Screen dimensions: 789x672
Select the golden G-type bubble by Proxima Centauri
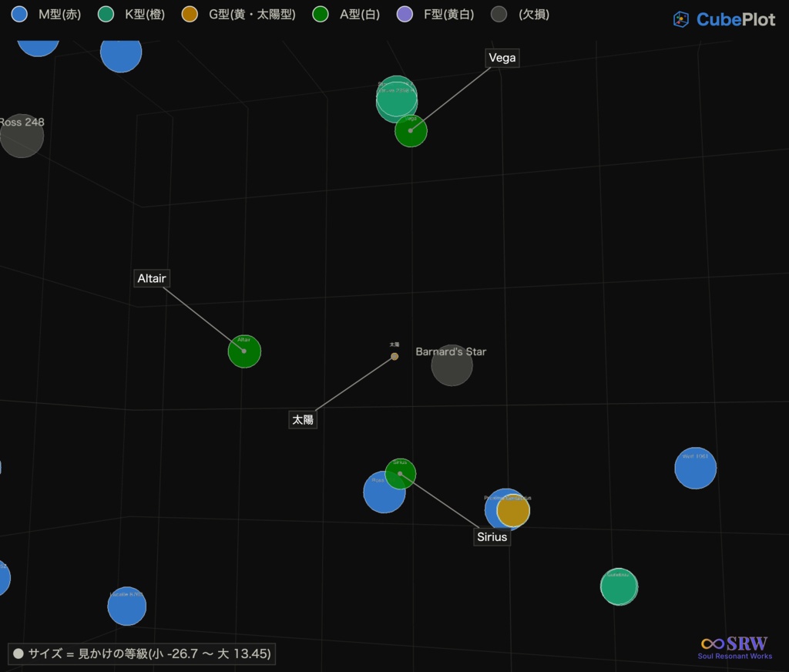pos(513,510)
